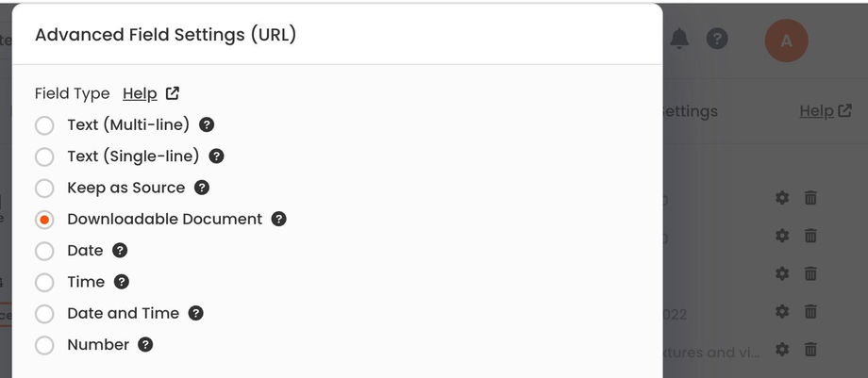Click help icon beside Text (Single-line)
The height and width of the screenshot is (378, 868).
pyautogui.click(x=216, y=156)
